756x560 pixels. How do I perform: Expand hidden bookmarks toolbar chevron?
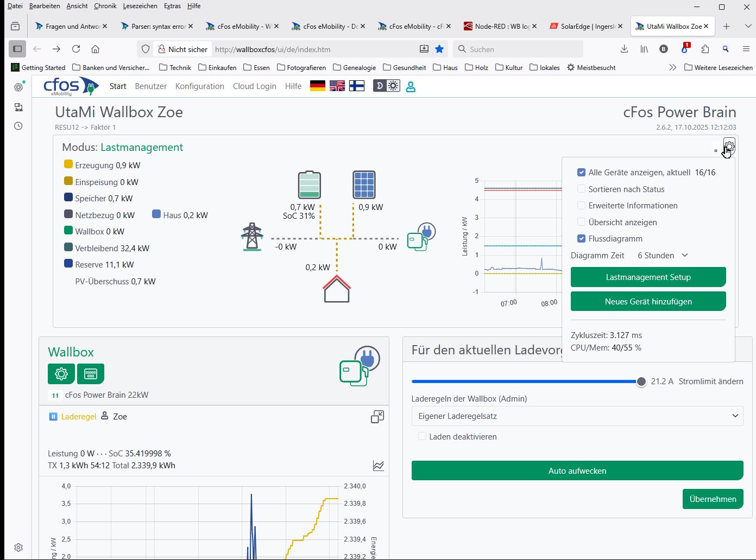click(672, 67)
